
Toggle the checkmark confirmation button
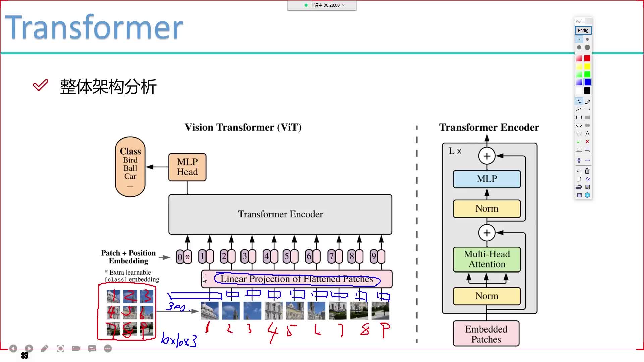(579, 141)
